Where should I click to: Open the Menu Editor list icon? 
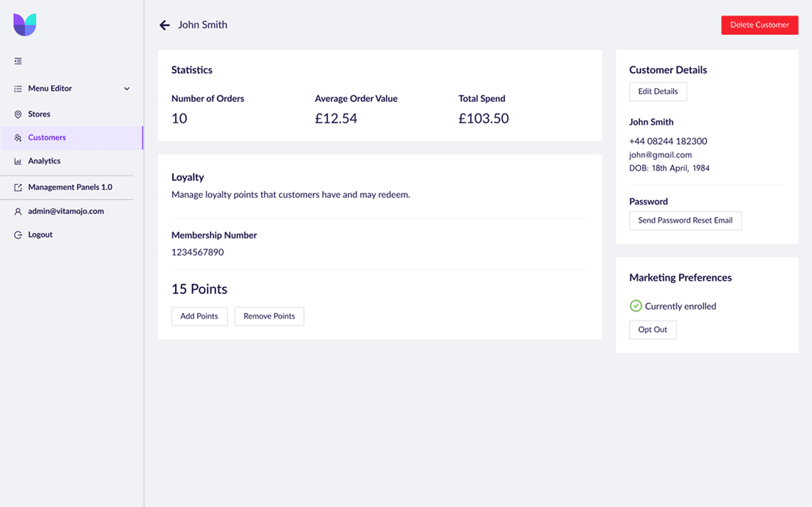[x=18, y=89]
